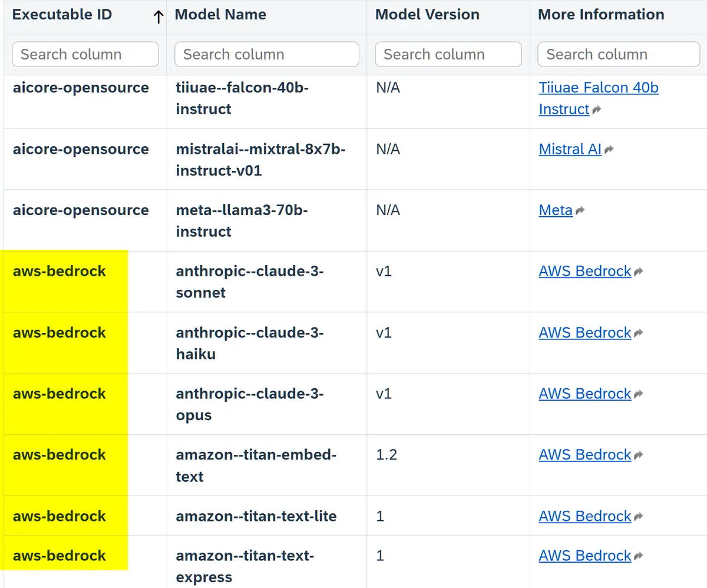Click v1 version in the claude-3-opus row
The width and height of the screenshot is (707, 588).
[x=384, y=394]
